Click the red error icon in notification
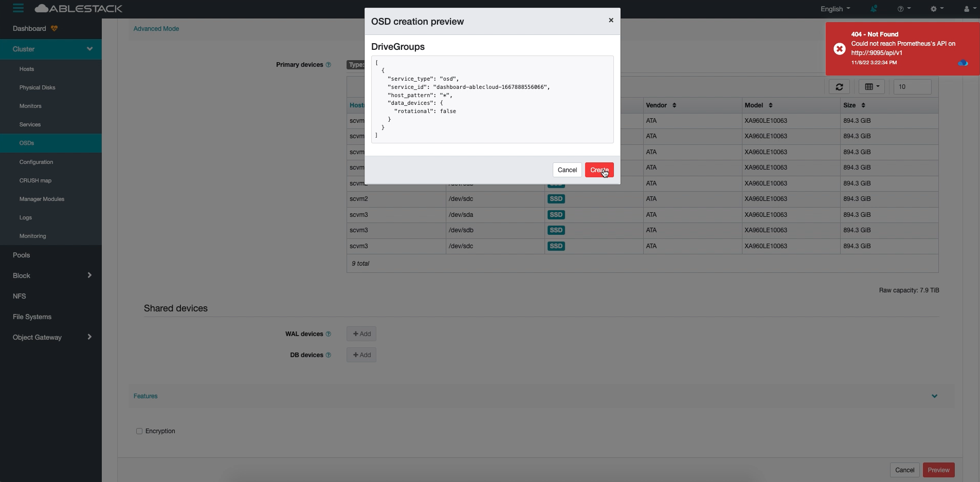Screen dimensions: 980x482 (840, 49)
